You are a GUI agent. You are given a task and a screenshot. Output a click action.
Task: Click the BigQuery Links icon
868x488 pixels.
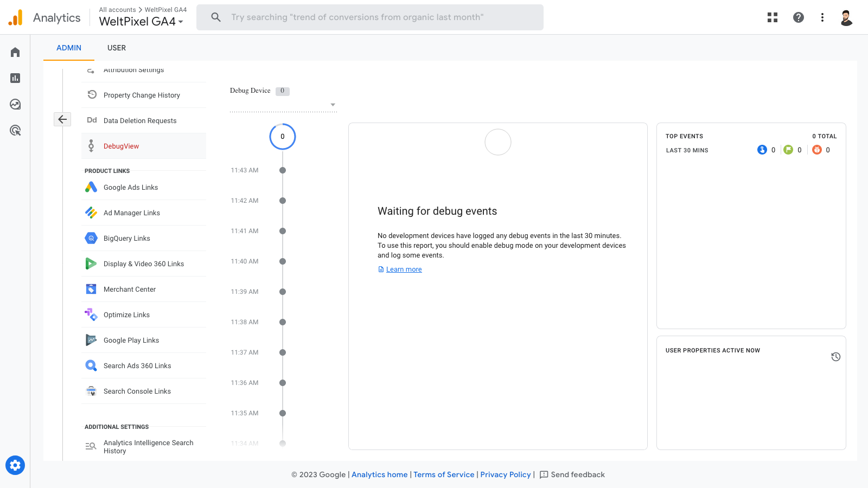point(91,238)
